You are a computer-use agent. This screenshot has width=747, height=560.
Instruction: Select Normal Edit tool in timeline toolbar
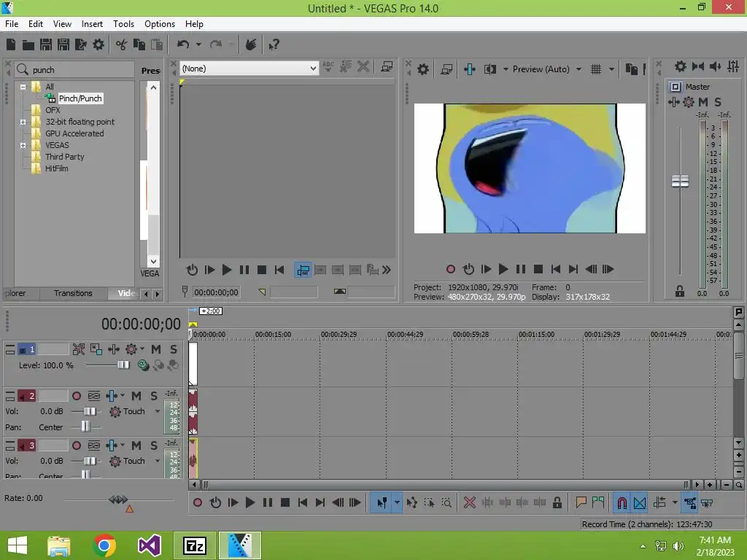382,503
